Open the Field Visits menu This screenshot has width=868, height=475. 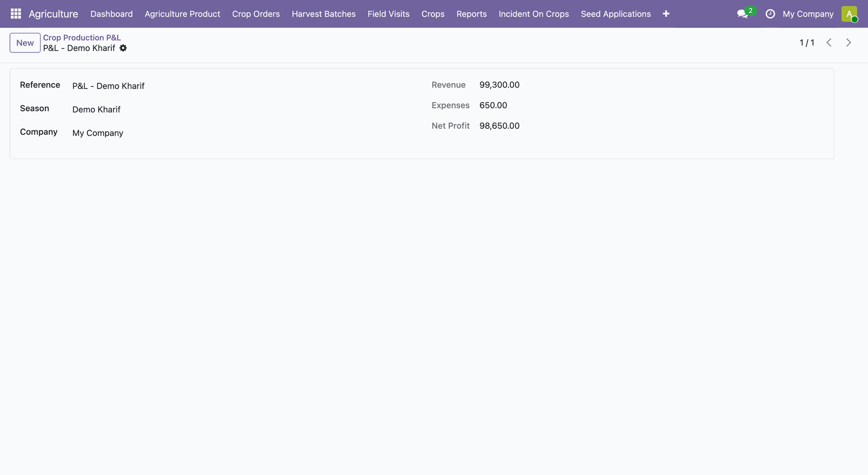click(x=388, y=14)
